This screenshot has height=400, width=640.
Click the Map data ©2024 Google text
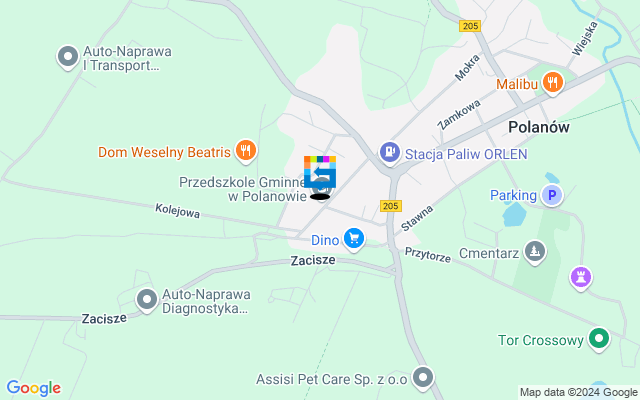[x=579, y=393]
